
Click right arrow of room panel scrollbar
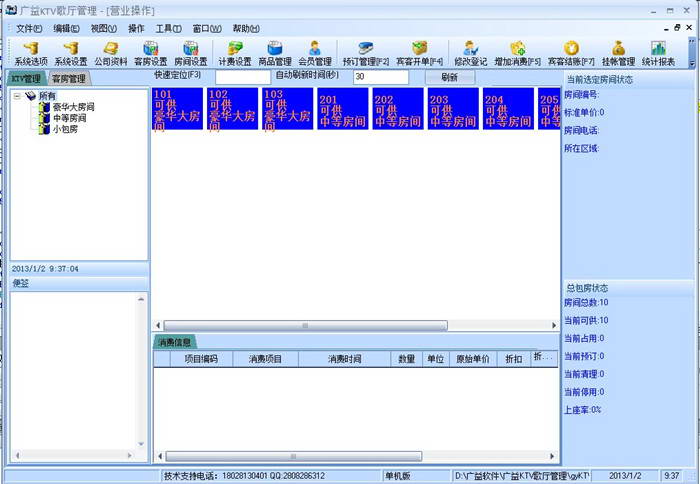554,325
